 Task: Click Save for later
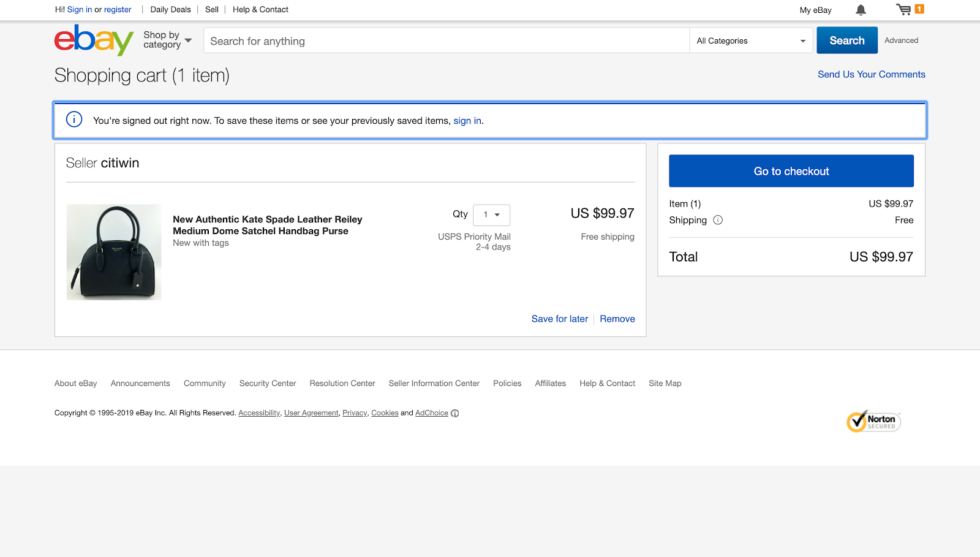coord(560,319)
